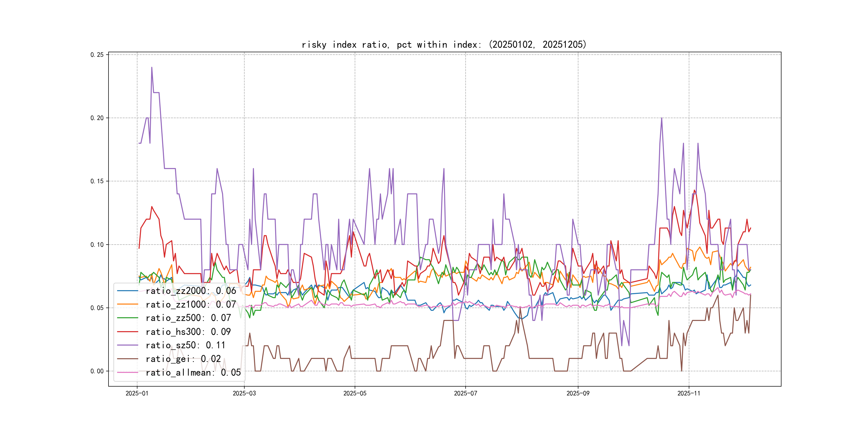Click the ratio_allmean legend label
868x434 pixels.
[193, 373]
